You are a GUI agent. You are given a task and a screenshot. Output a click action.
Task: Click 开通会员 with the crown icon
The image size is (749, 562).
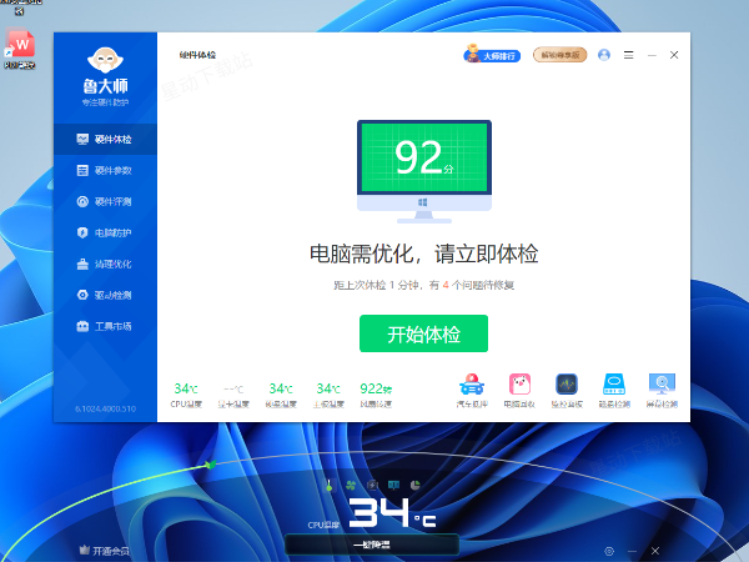[104, 551]
